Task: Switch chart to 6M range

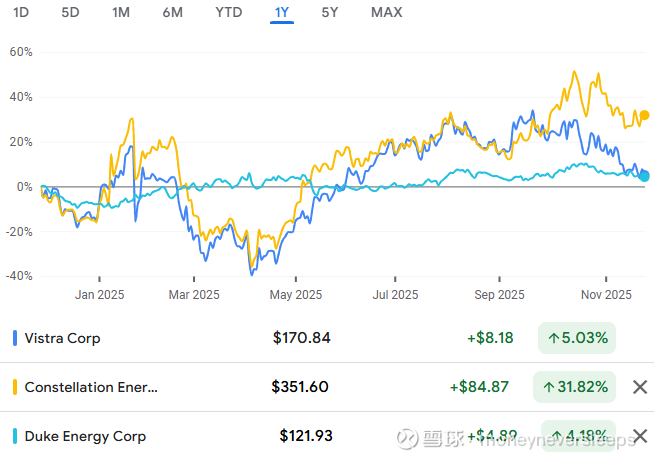Action: pos(172,13)
